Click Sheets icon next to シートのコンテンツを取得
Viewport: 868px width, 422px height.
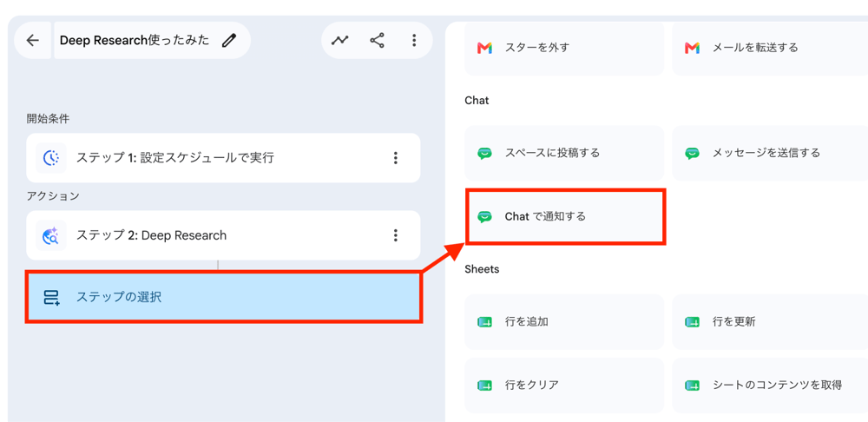pyautogui.click(x=692, y=385)
